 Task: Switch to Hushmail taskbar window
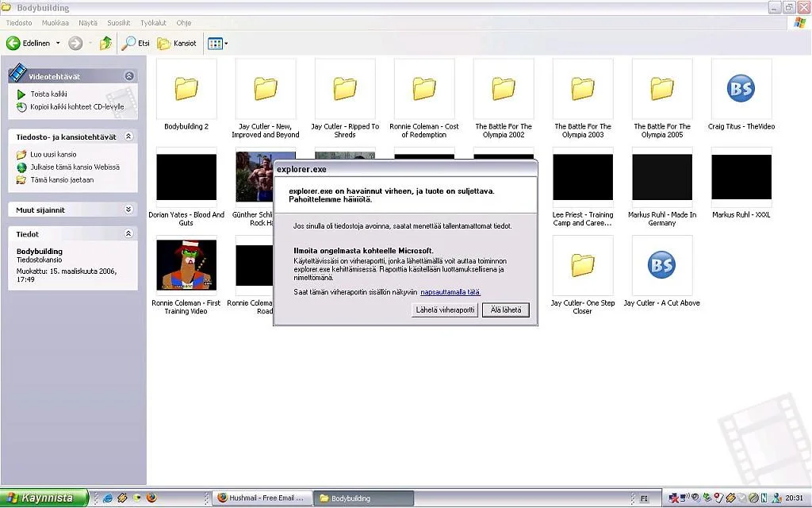[x=262, y=498]
